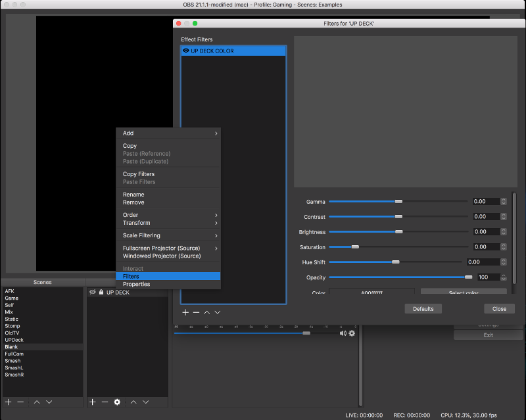Open the Transform submenu

pyautogui.click(x=168, y=223)
